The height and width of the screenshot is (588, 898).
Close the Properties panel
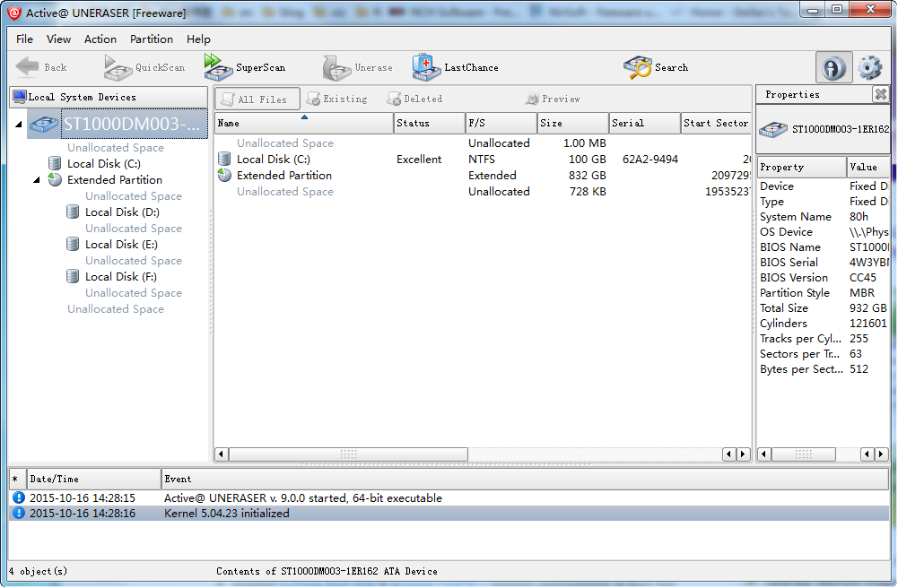point(880,94)
